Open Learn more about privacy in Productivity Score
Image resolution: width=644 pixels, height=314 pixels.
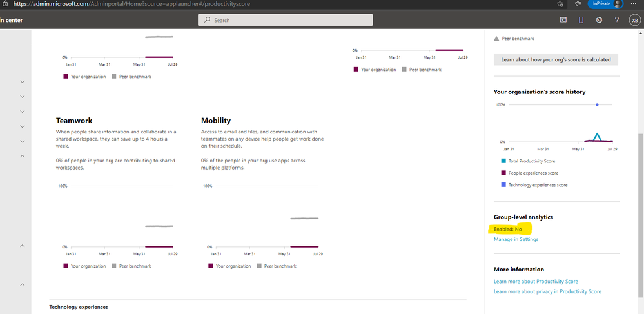point(547,291)
